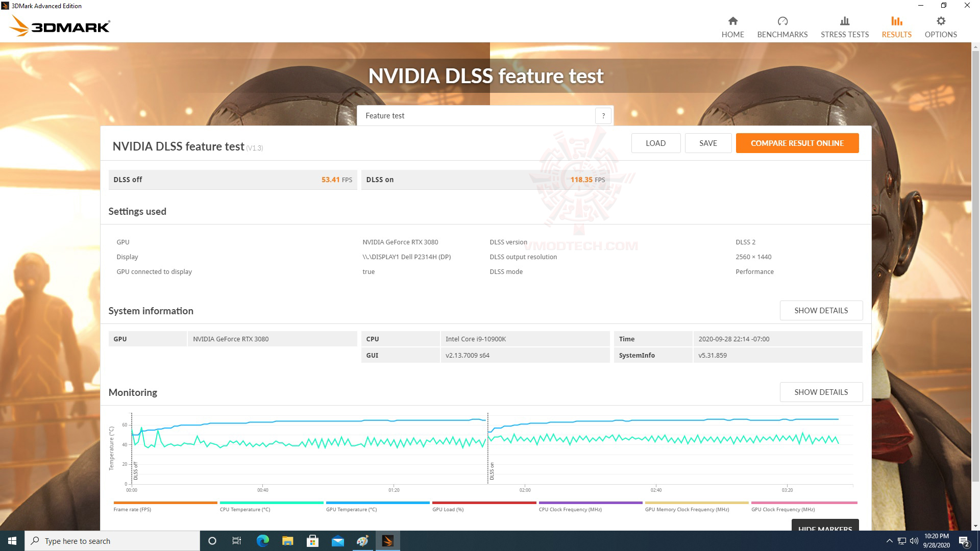Toggle the Frame rate legend series
This screenshot has width=980, height=551.
tap(132, 509)
